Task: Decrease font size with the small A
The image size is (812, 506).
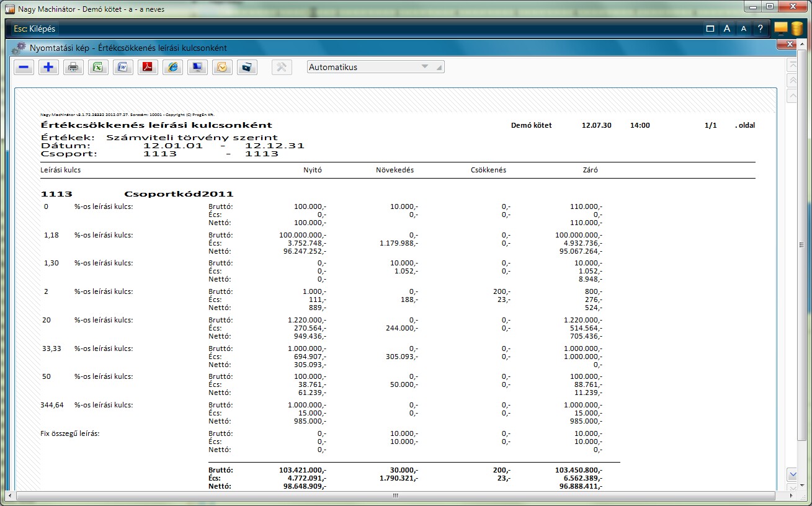Action: 743,29
